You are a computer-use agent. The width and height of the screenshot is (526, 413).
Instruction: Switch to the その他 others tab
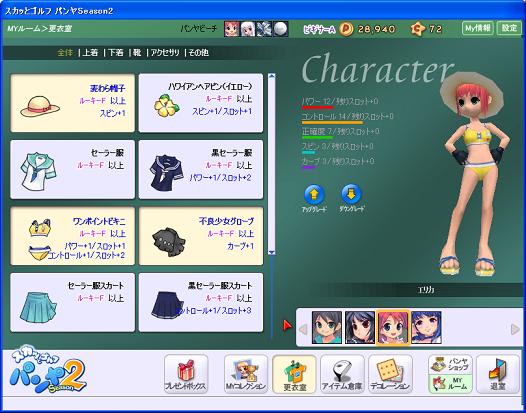coord(199,53)
